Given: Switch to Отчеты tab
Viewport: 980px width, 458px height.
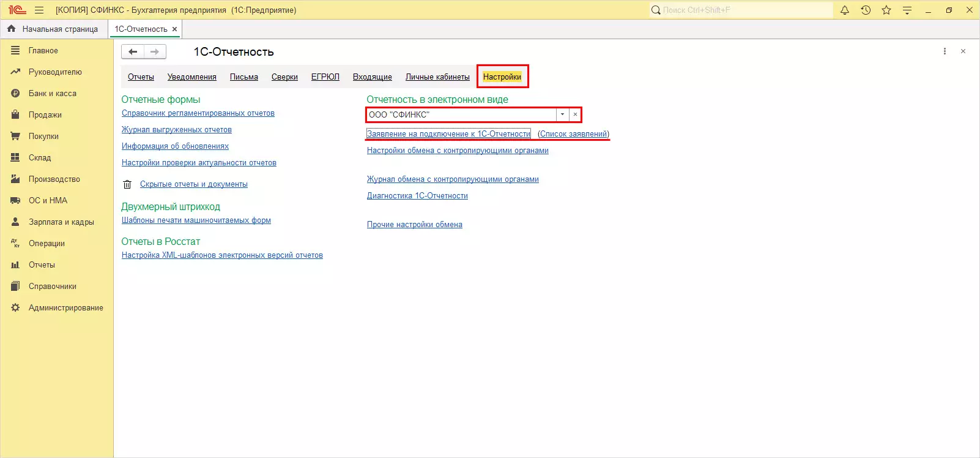Looking at the screenshot, I should [141, 77].
